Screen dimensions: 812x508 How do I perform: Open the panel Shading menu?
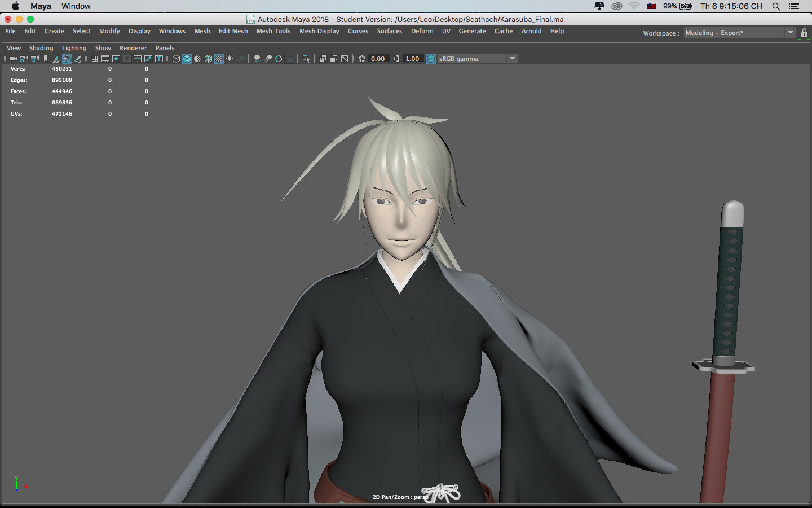pos(41,48)
